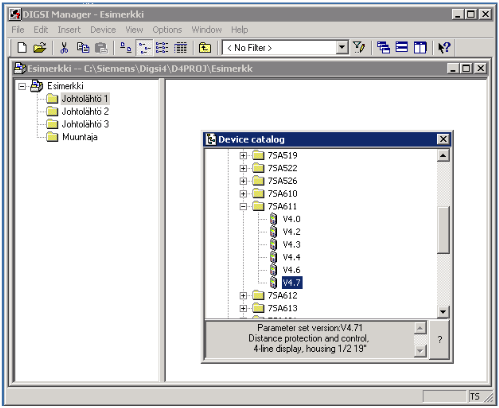Tile windows vertically icon
499x408 pixels.
point(420,48)
